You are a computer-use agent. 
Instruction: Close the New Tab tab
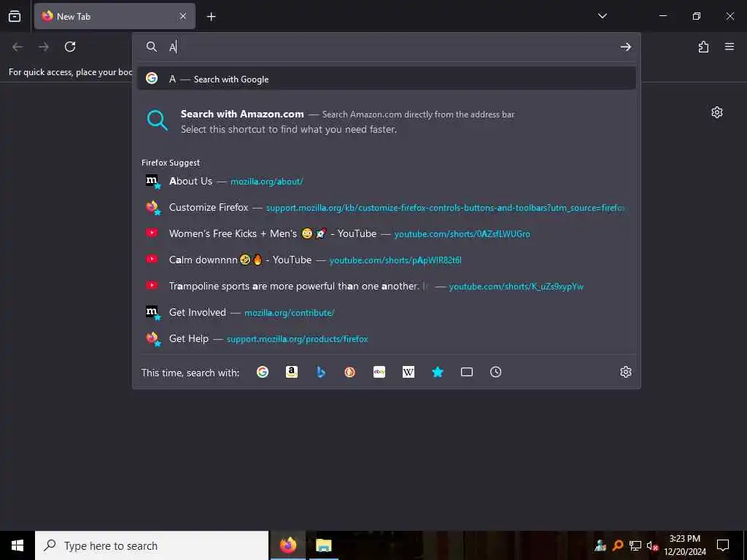click(x=183, y=16)
